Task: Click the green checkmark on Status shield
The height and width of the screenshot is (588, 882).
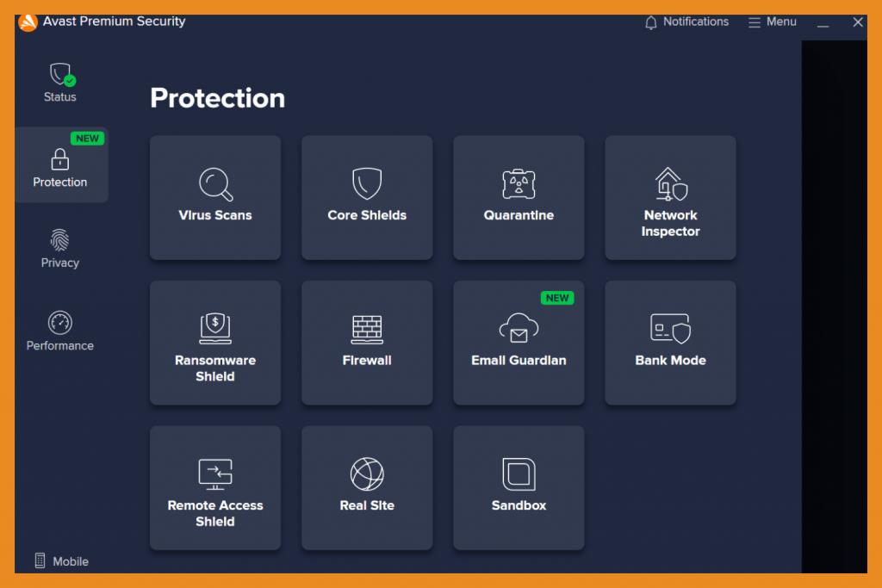Action: tap(68, 83)
